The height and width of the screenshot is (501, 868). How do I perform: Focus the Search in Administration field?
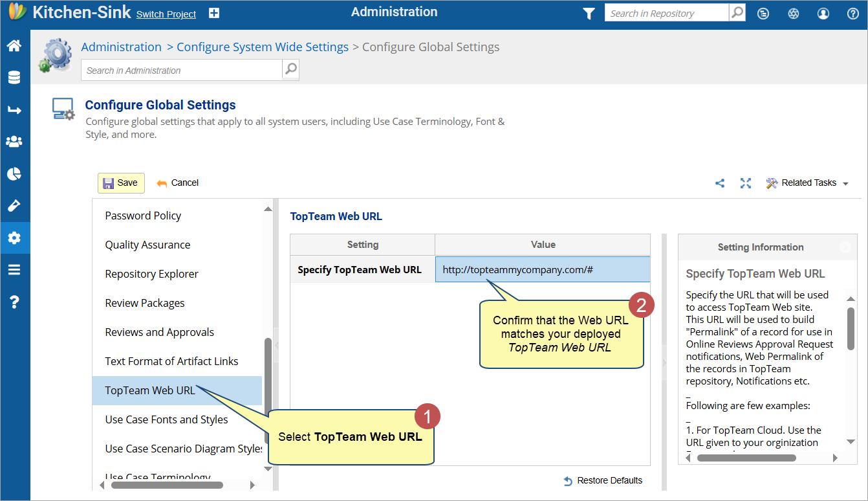click(182, 70)
